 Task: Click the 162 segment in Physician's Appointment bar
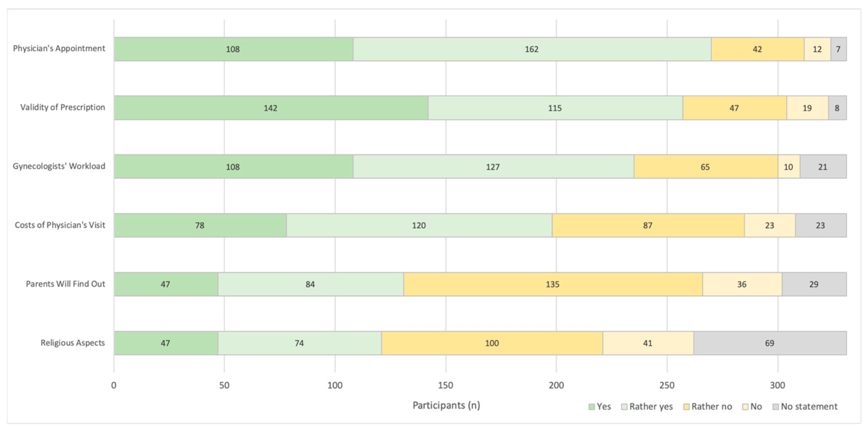(532, 49)
